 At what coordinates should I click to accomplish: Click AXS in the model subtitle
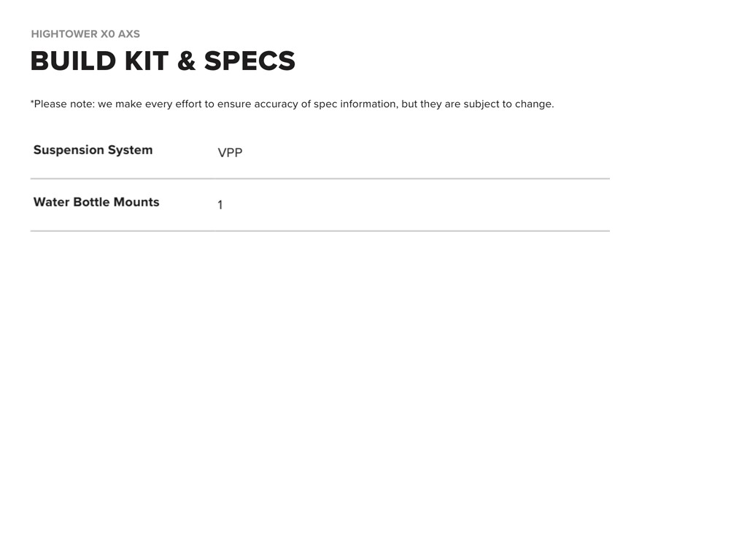tap(129, 34)
